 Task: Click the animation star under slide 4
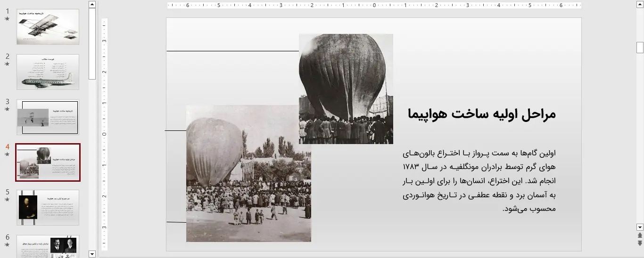[x=7, y=154]
